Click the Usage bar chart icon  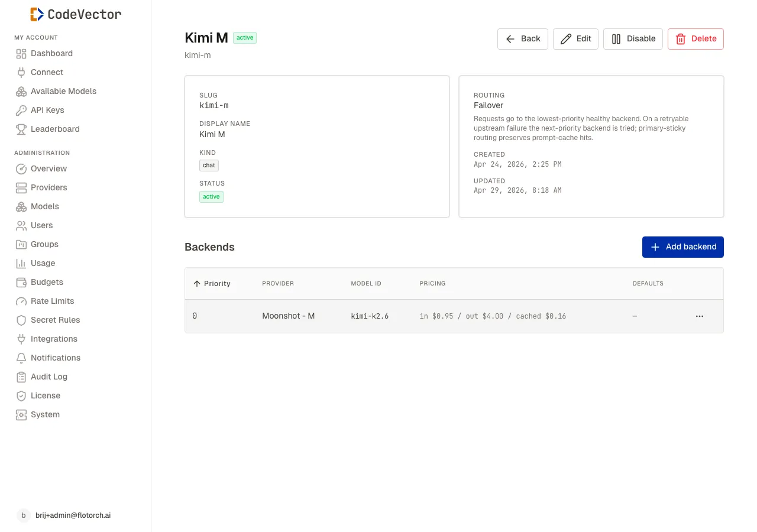[x=21, y=263]
